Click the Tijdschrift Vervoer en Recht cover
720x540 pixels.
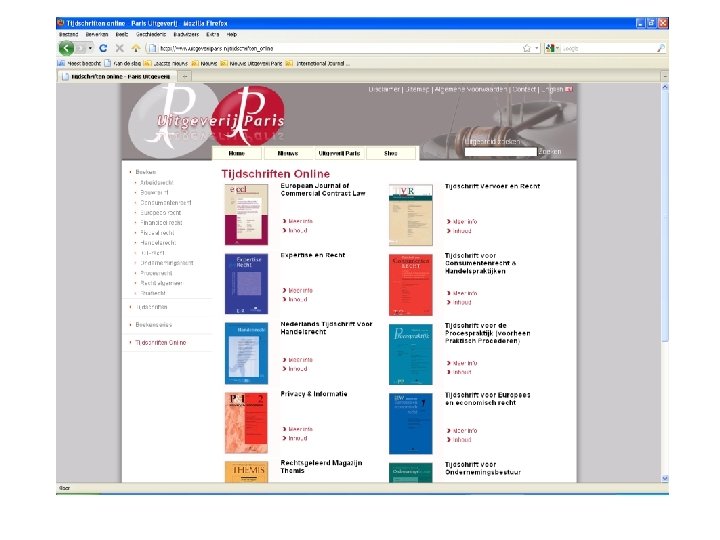pyautogui.click(x=411, y=215)
